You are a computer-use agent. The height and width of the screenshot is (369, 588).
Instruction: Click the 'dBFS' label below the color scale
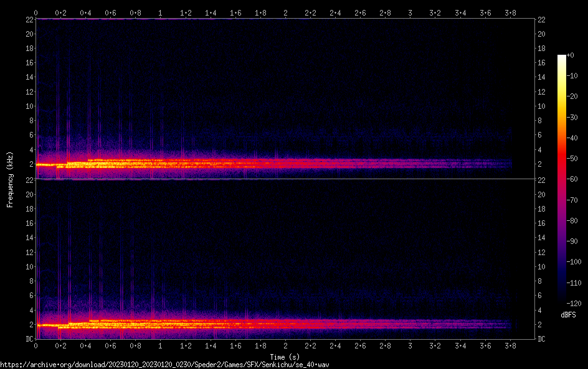(x=568, y=315)
